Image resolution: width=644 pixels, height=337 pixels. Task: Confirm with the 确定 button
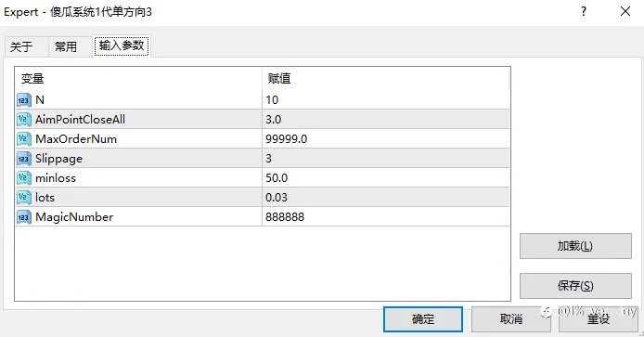click(x=423, y=319)
